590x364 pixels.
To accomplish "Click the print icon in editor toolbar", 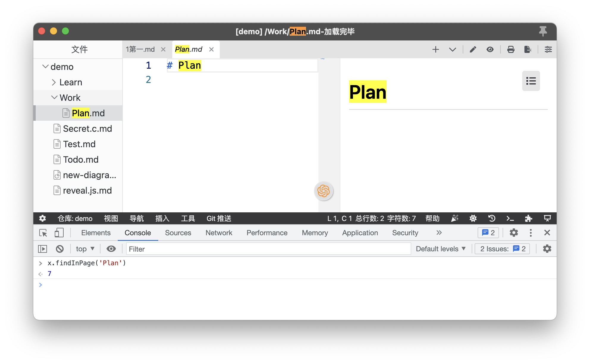I will 511,49.
